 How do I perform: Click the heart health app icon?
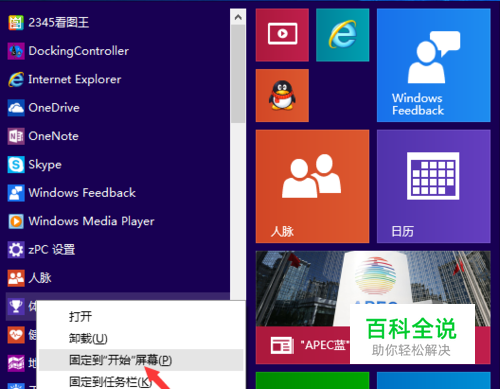click(x=16, y=334)
